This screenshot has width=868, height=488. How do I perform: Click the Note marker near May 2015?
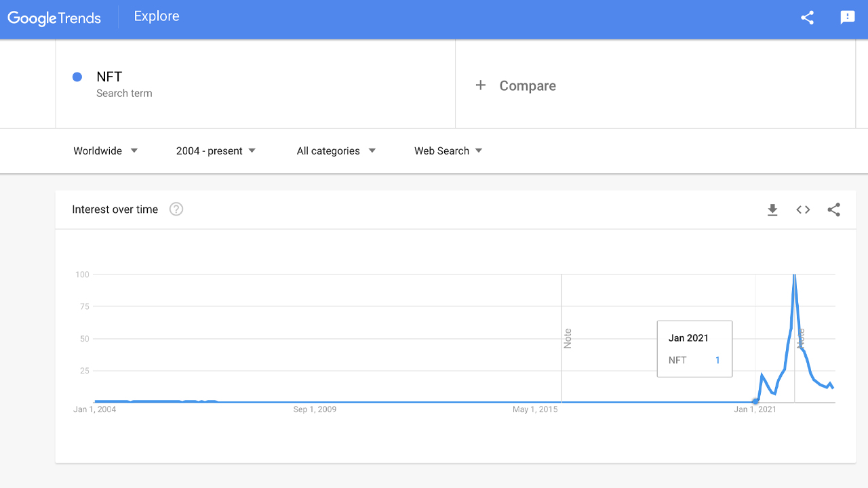(568, 338)
